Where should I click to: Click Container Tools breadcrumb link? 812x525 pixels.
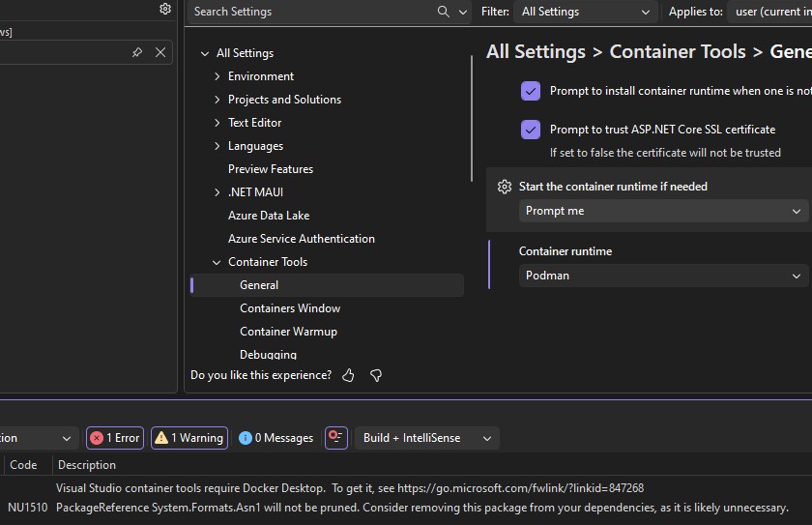[x=678, y=52]
